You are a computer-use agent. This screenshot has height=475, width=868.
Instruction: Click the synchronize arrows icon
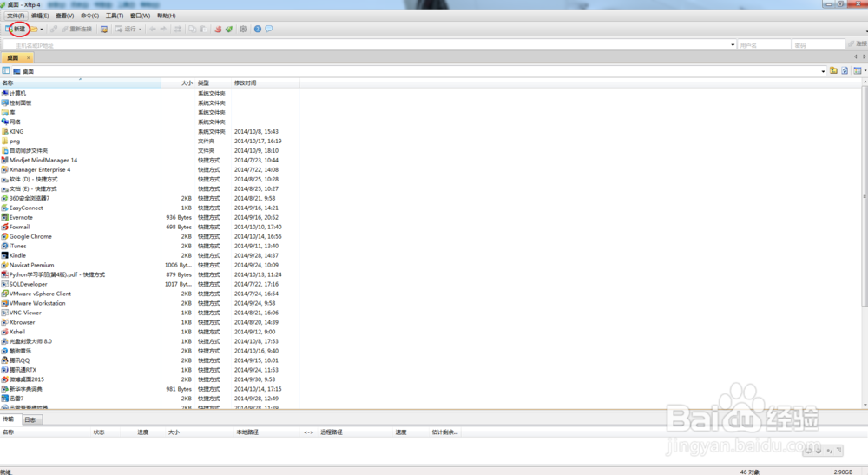(178, 29)
